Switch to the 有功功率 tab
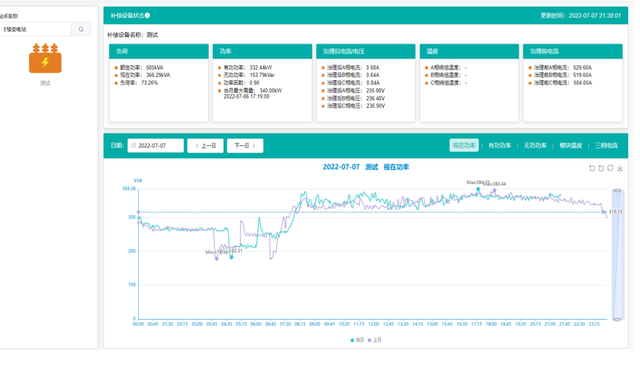Image resolution: width=640 pixels, height=365 pixels. tap(500, 146)
